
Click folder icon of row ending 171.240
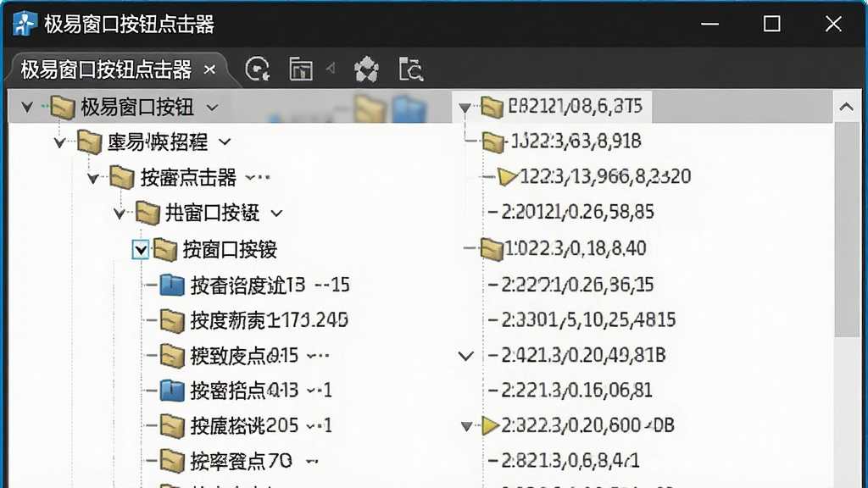[x=172, y=320]
